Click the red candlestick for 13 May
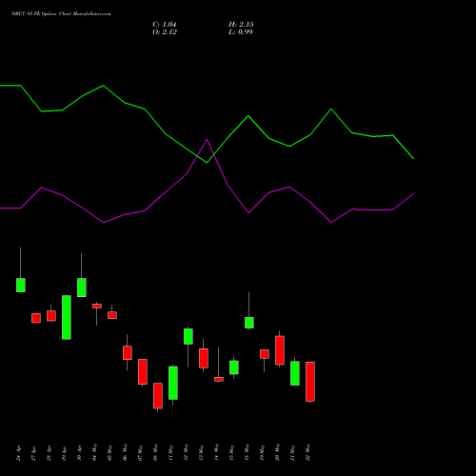Viewport: 476px width, 476px height. (204, 358)
